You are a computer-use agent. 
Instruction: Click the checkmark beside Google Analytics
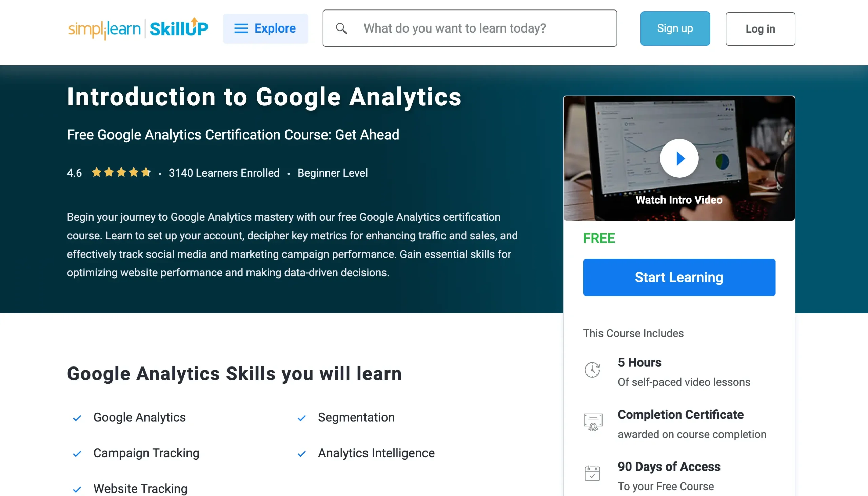pyautogui.click(x=77, y=418)
